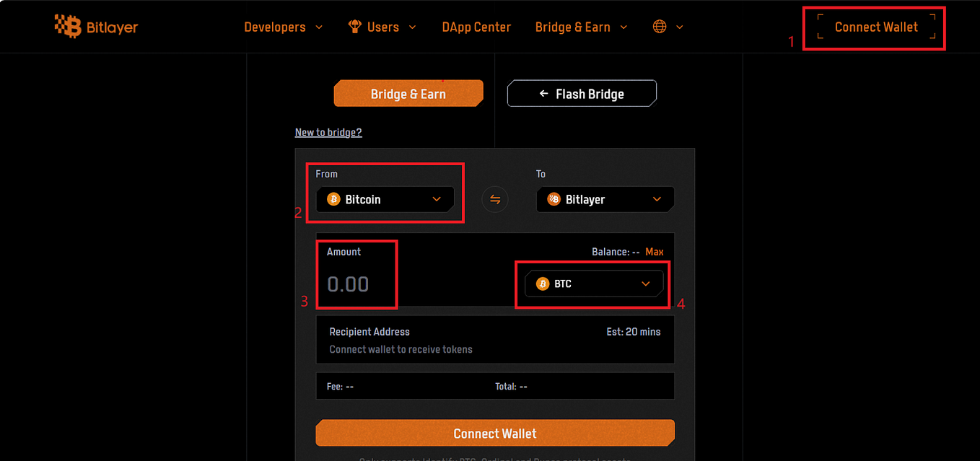The image size is (980, 461).
Task: Open the globe language selector
Action: [x=659, y=27]
